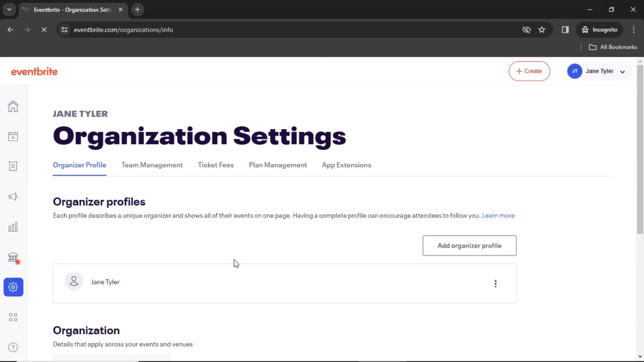Select the orders list icon
This screenshot has width=644, height=362.
point(13,166)
